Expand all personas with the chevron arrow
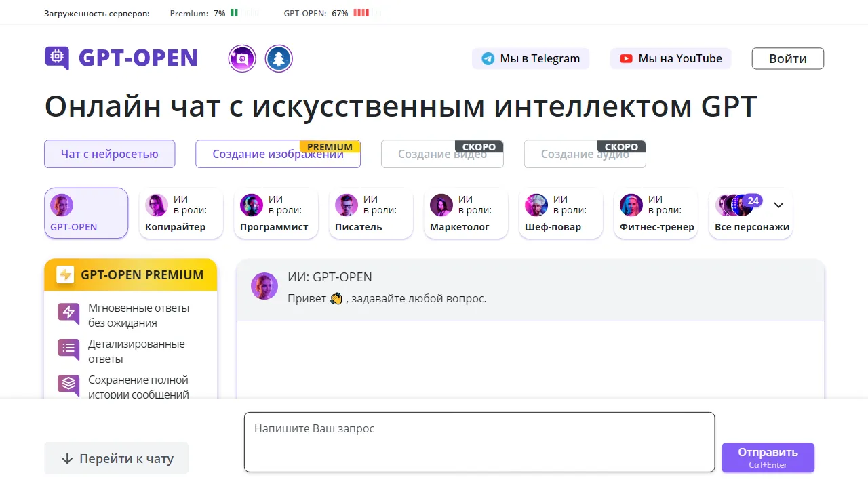 pos(778,205)
